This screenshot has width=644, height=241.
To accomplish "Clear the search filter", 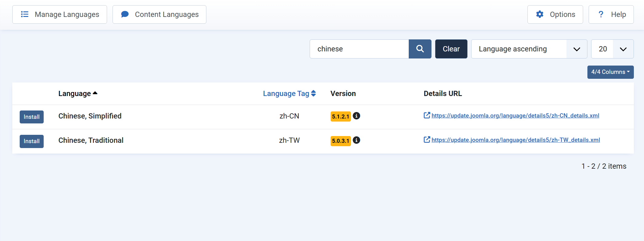I will coord(451,49).
